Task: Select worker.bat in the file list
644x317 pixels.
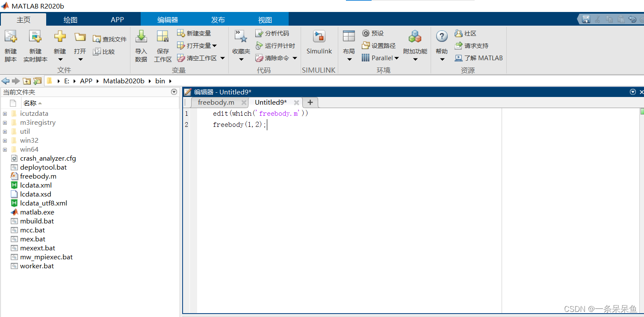Action: 37,266
